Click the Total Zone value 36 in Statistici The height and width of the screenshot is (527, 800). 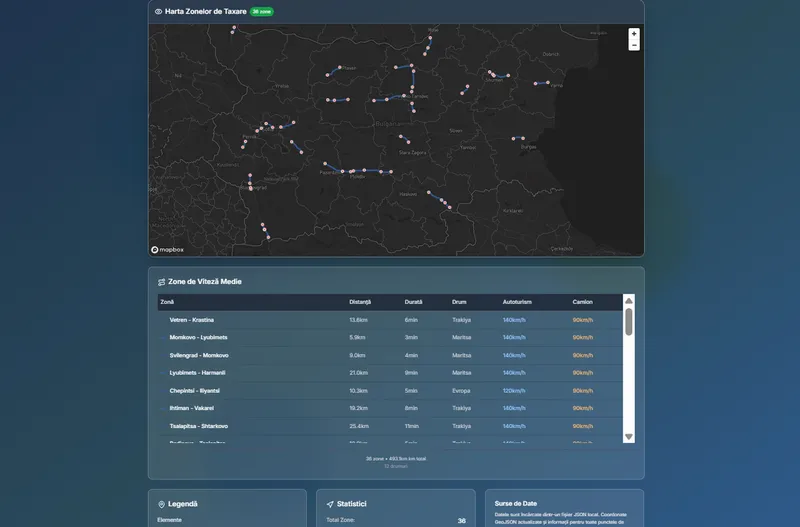point(461,520)
